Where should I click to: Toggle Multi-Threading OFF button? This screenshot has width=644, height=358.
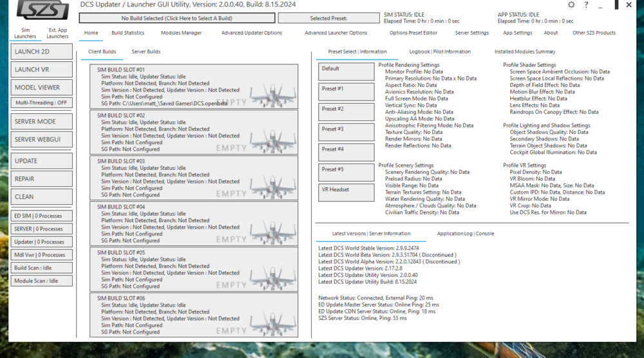41,102
